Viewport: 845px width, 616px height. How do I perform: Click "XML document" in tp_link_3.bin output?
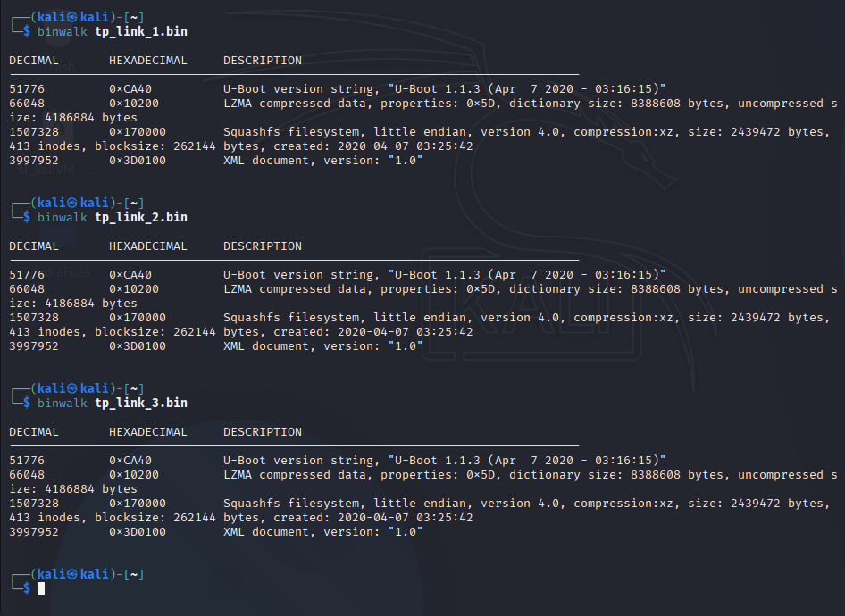(266, 532)
